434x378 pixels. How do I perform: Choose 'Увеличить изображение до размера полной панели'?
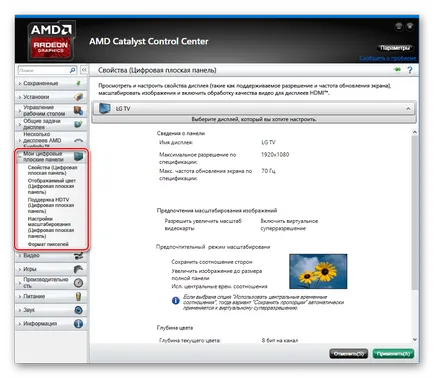[x=217, y=274]
